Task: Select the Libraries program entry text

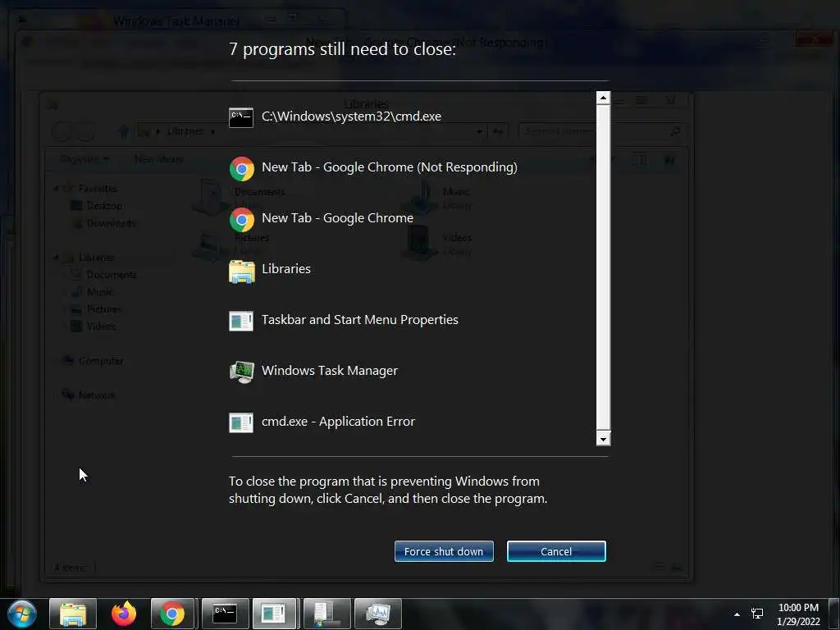Action: (286, 269)
